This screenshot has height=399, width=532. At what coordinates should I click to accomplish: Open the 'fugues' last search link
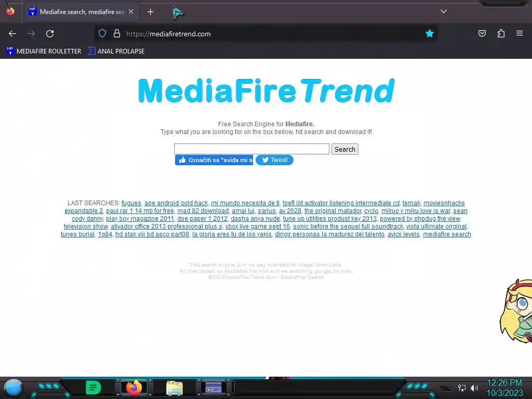131,203
